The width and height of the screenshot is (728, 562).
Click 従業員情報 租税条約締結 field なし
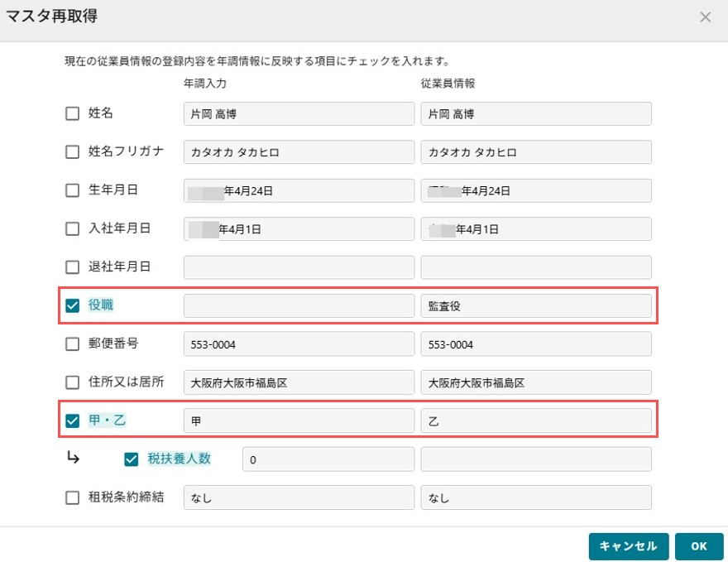point(536,498)
